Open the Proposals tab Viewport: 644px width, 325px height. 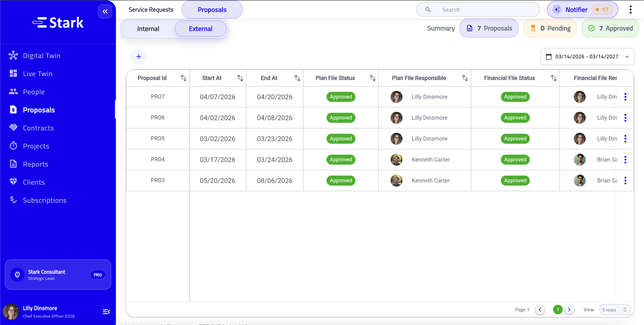pyautogui.click(x=212, y=10)
